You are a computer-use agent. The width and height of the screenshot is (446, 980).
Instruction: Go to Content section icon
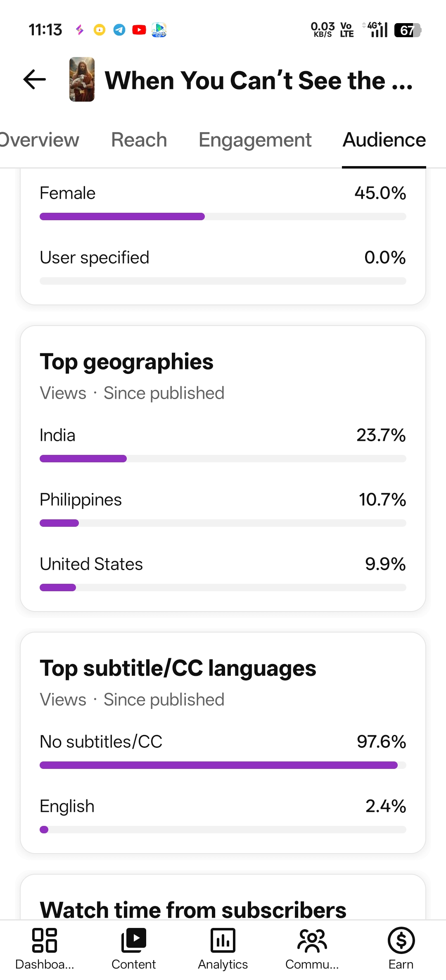coord(134,940)
